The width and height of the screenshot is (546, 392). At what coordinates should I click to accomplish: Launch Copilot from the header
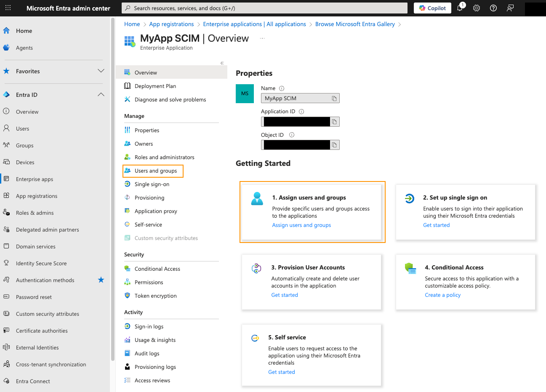(x=432, y=8)
